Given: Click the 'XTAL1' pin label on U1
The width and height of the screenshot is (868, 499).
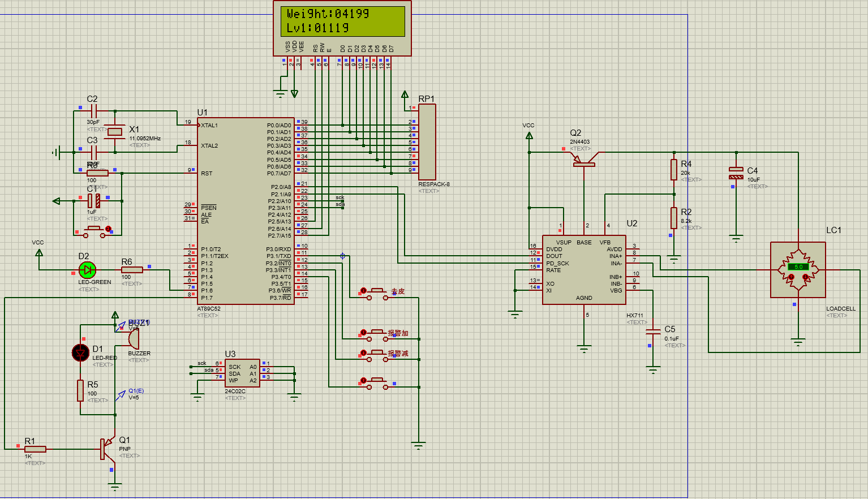Looking at the screenshot, I should click(x=209, y=126).
